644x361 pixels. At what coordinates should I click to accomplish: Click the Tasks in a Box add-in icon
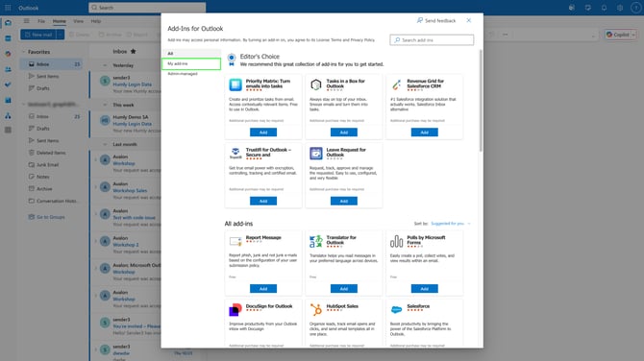click(316, 84)
